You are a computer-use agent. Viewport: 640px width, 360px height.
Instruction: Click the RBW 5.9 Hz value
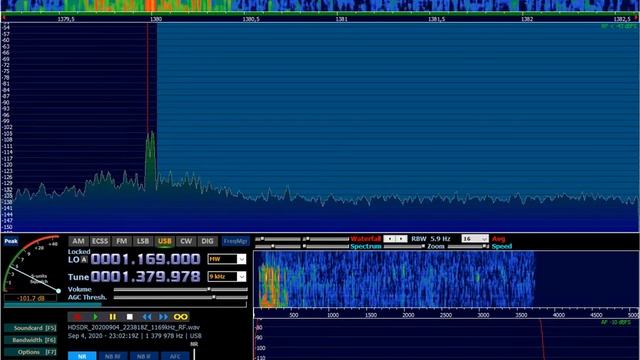pos(431,239)
